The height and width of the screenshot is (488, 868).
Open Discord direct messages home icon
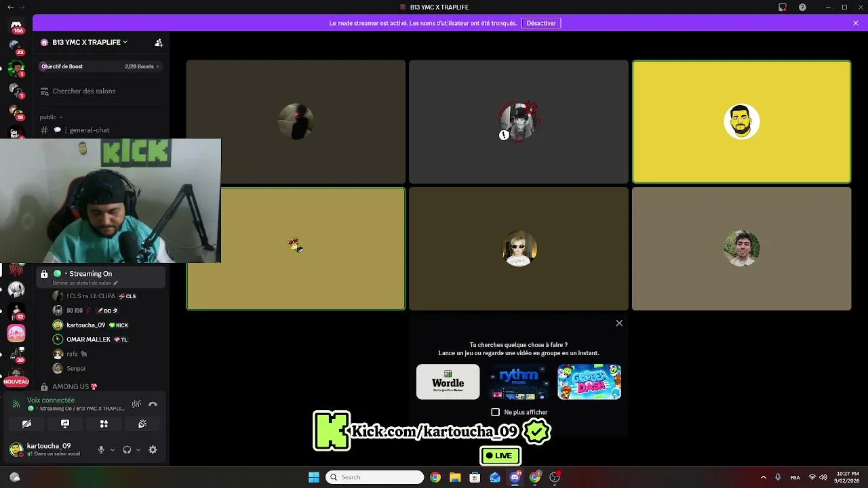[16, 25]
